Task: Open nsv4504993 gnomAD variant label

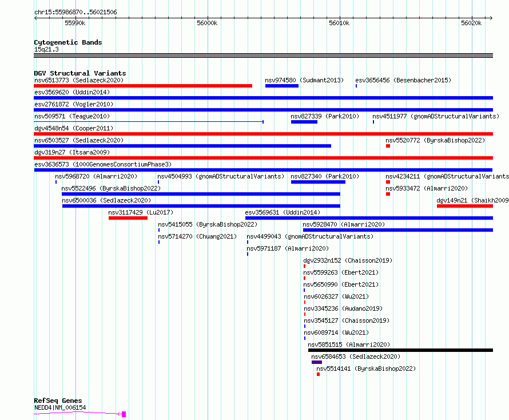Action: [221, 176]
